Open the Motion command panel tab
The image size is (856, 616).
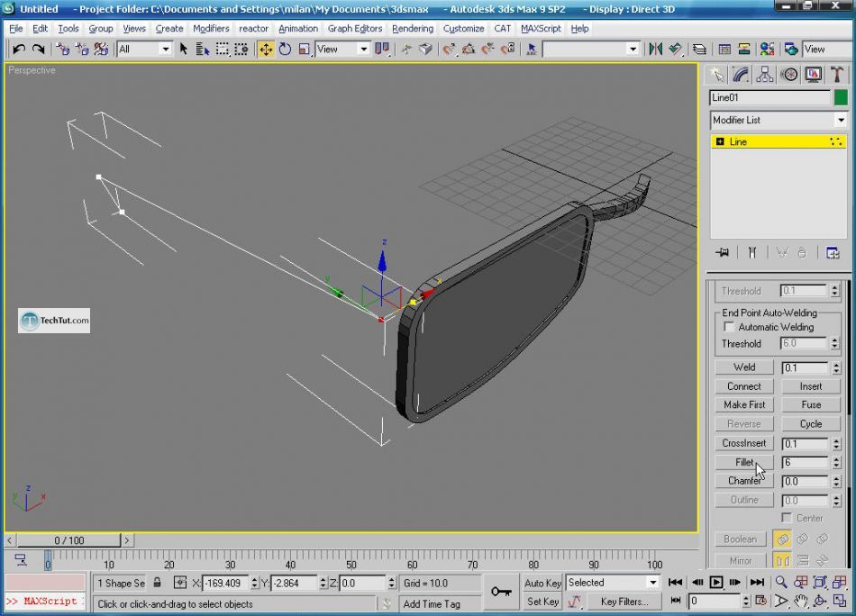click(x=789, y=75)
